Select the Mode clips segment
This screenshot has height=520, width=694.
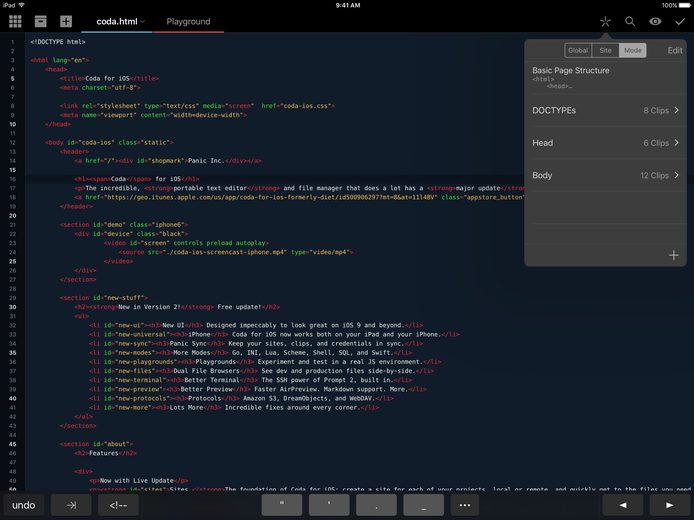tap(632, 50)
